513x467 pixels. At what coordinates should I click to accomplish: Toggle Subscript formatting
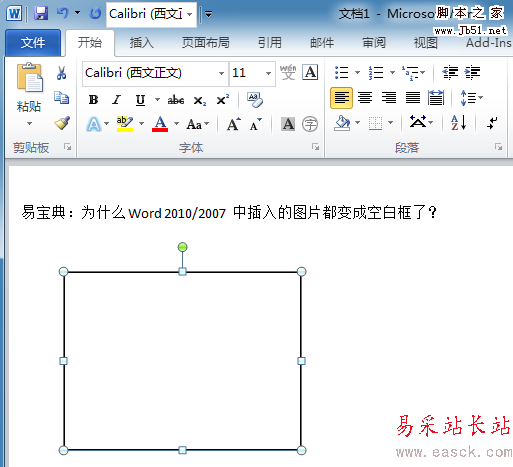tap(200, 100)
